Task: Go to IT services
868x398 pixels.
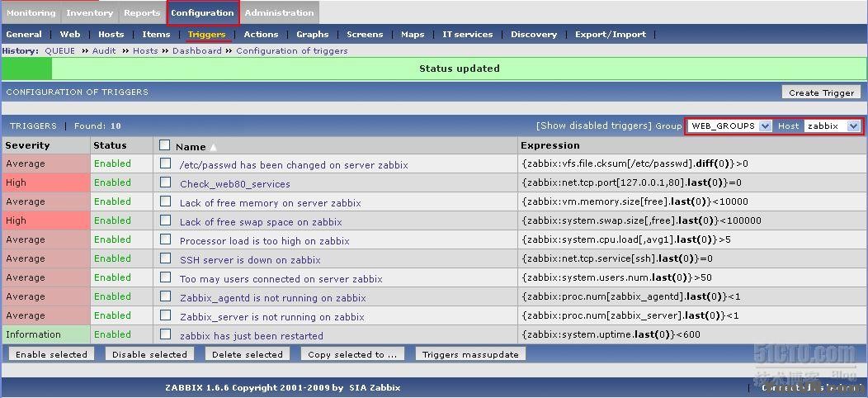Action: [467, 35]
